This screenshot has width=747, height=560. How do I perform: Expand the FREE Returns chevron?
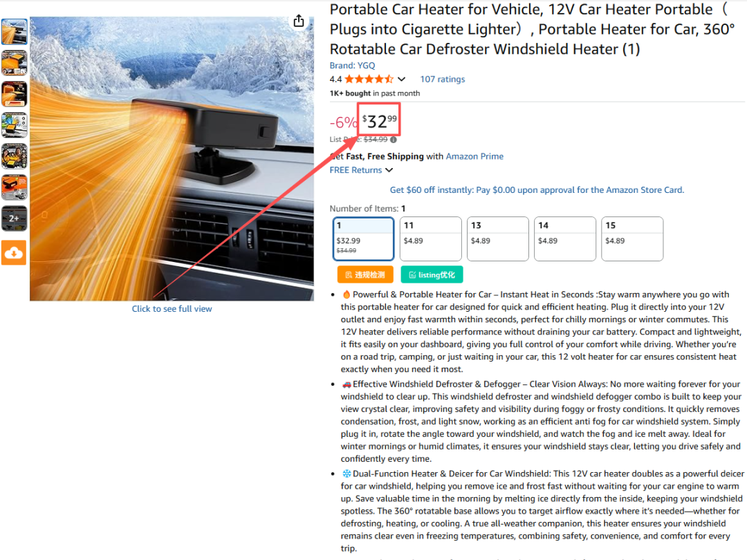pos(389,170)
